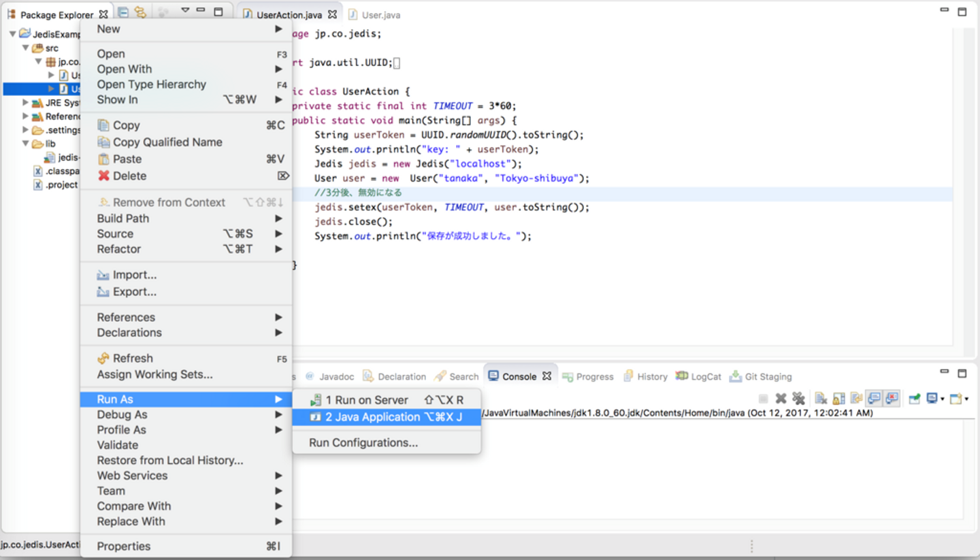The width and height of the screenshot is (980, 560).
Task: Open the Display Selected Console dropdown
Action: 943,399
